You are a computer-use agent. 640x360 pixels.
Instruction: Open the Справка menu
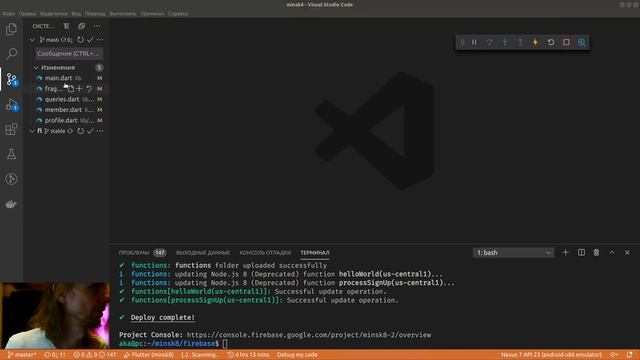point(178,13)
